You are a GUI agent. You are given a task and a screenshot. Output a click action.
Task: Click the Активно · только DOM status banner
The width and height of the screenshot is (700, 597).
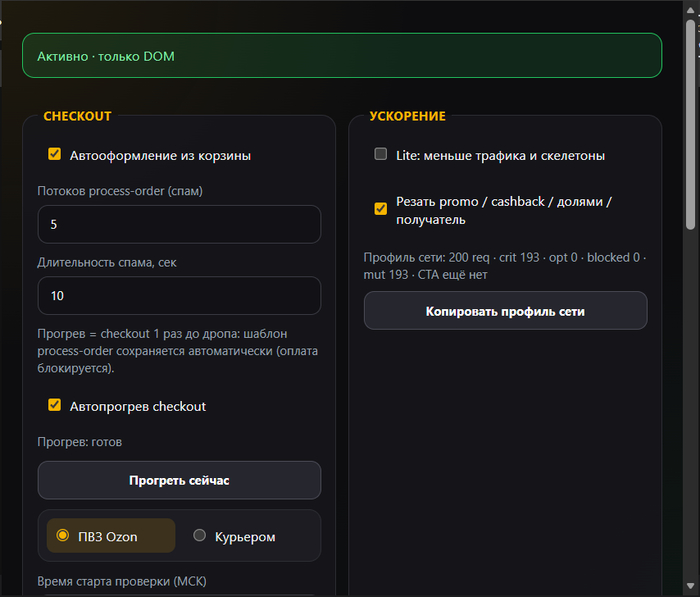[342, 56]
